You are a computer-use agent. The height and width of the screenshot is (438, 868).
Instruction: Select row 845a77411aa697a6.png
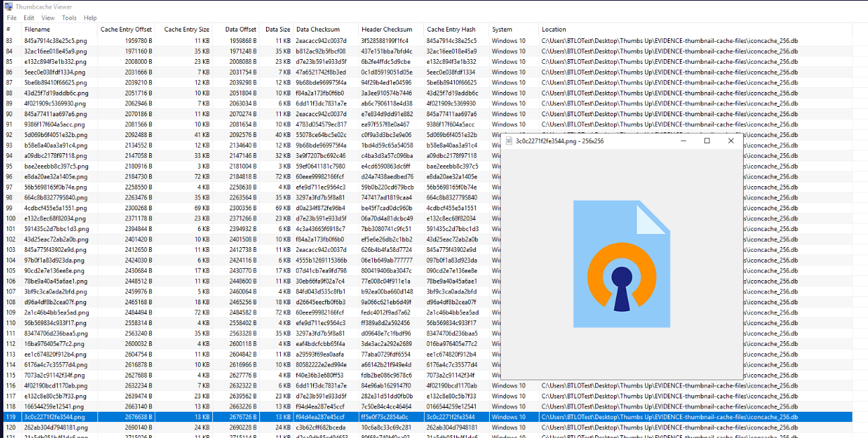click(427, 114)
